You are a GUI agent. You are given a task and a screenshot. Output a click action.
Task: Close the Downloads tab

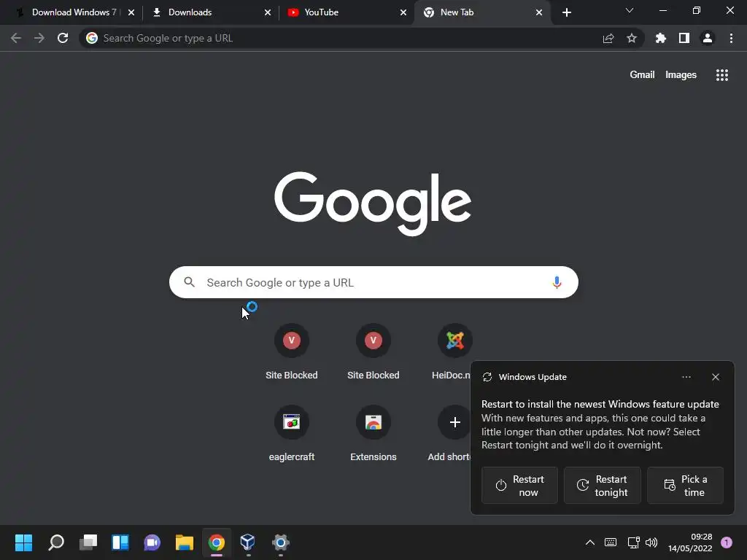click(x=268, y=12)
